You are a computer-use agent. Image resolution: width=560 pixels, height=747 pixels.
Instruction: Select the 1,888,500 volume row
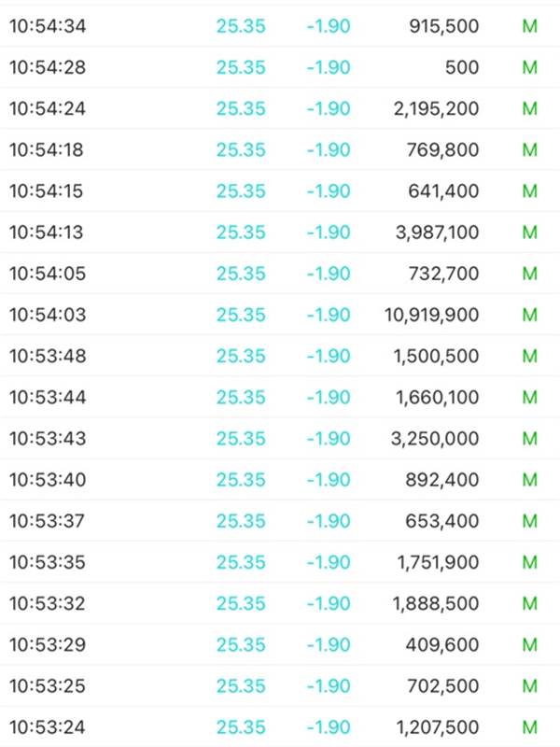click(280, 603)
